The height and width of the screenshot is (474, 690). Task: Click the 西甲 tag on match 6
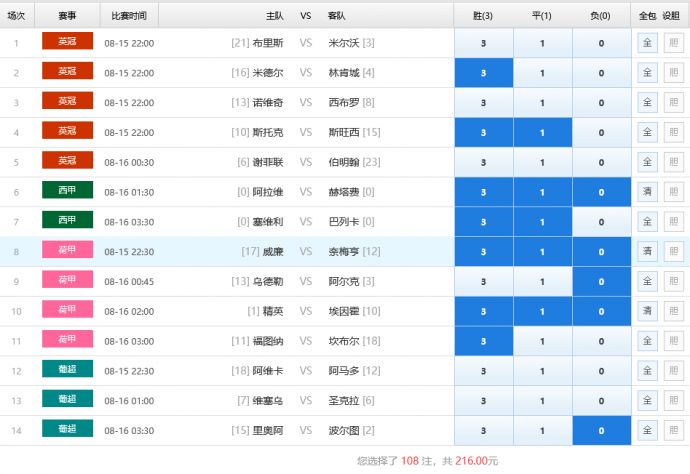[67, 190]
